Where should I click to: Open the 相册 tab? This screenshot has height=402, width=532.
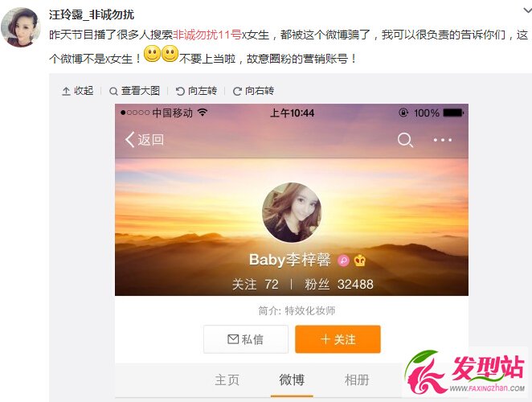click(x=357, y=379)
